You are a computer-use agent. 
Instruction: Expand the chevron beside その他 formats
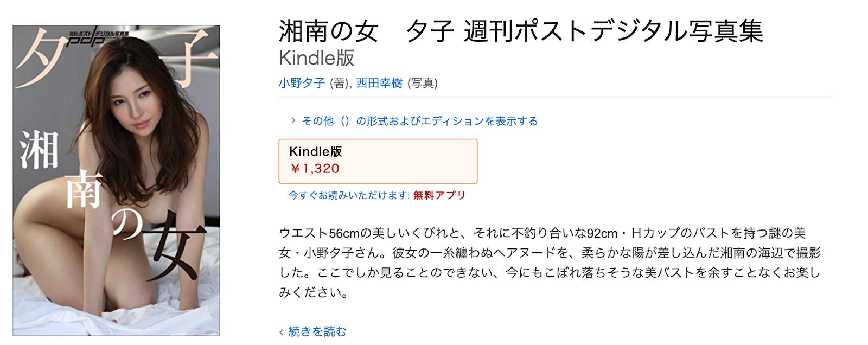(293, 120)
